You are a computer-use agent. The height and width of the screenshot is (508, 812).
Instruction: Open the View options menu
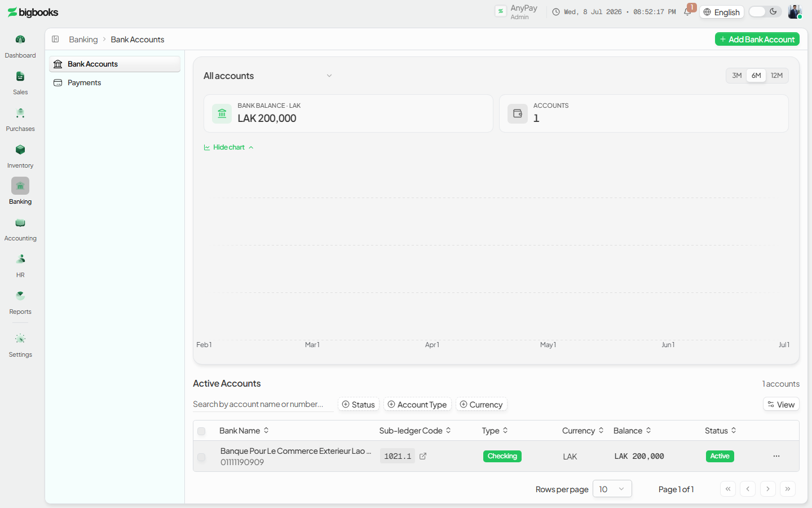tap(781, 404)
